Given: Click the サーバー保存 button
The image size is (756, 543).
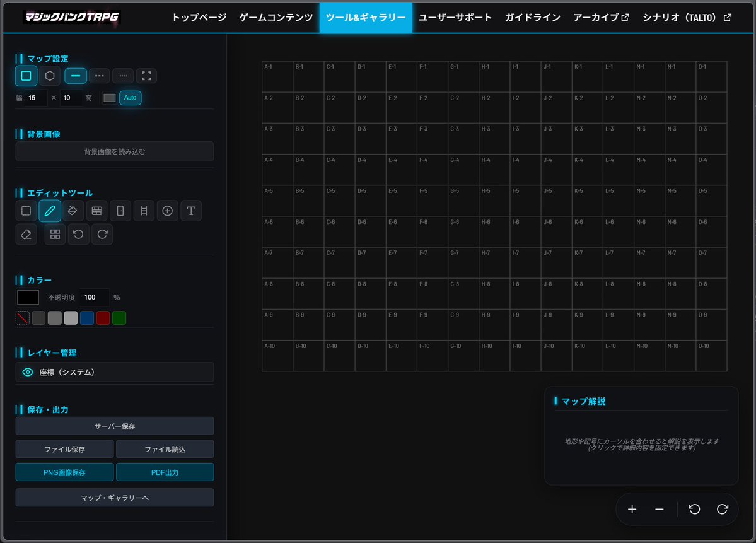Looking at the screenshot, I should coord(115,426).
